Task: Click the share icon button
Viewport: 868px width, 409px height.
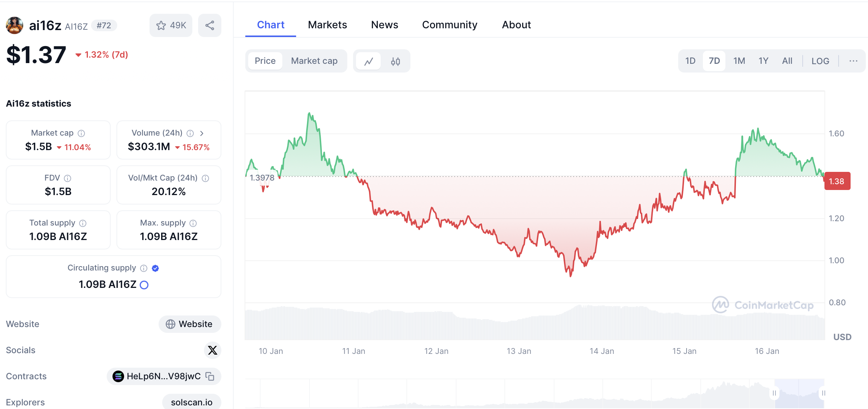Action: (210, 25)
